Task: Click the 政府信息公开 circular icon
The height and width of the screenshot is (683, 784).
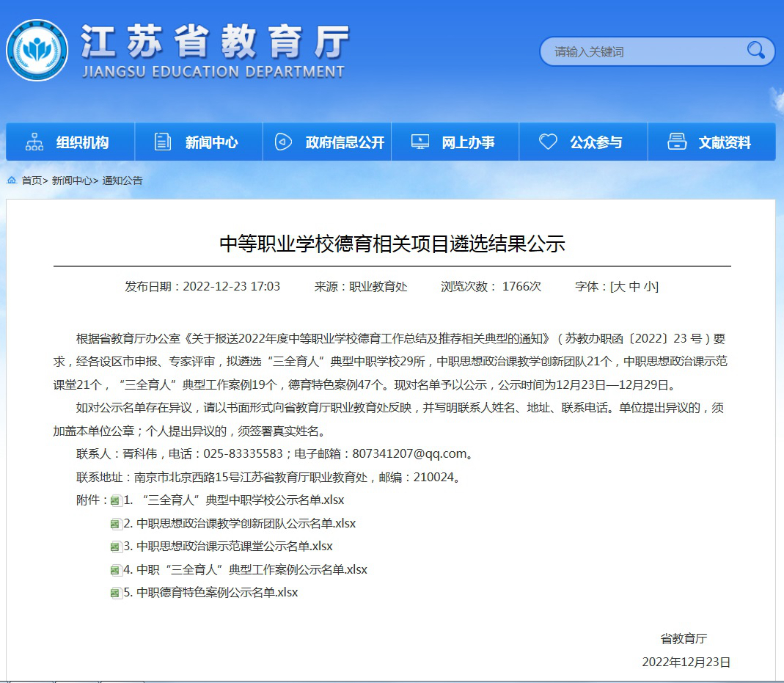Action: [284, 142]
